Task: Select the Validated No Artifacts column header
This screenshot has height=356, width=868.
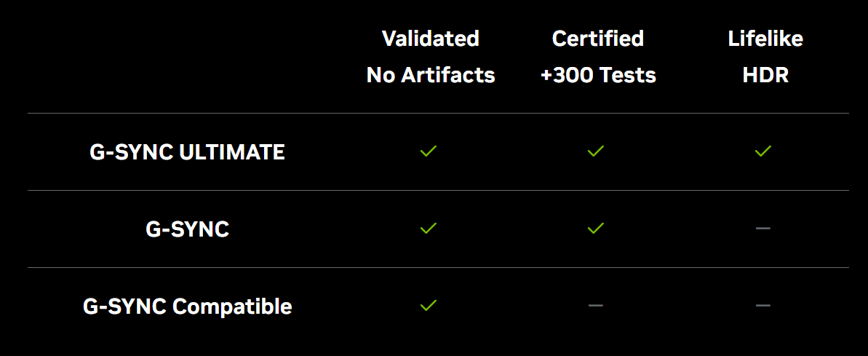Action: [431, 57]
